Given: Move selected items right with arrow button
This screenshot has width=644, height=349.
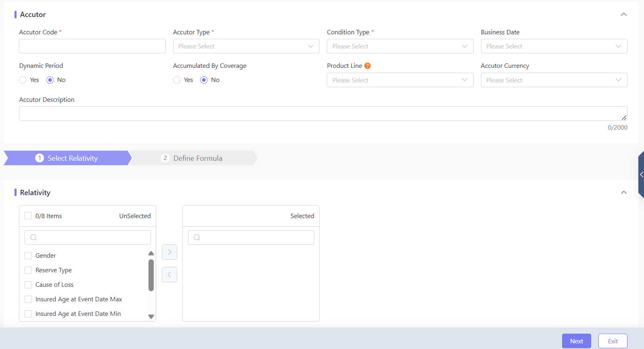Looking at the screenshot, I should click(x=169, y=252).
